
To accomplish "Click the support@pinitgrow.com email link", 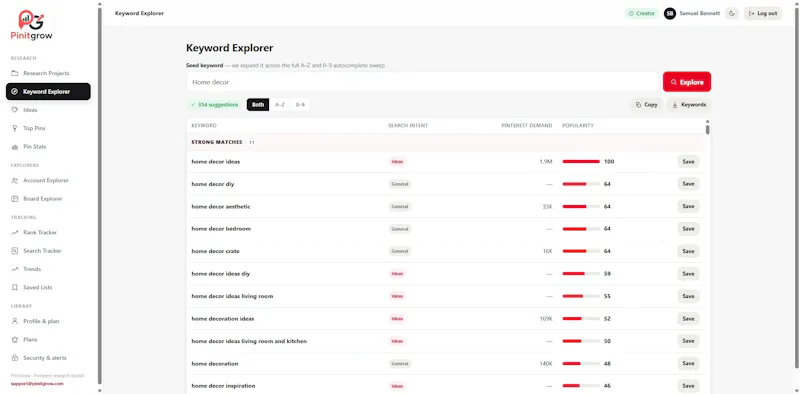I will (x=37, y=383).
